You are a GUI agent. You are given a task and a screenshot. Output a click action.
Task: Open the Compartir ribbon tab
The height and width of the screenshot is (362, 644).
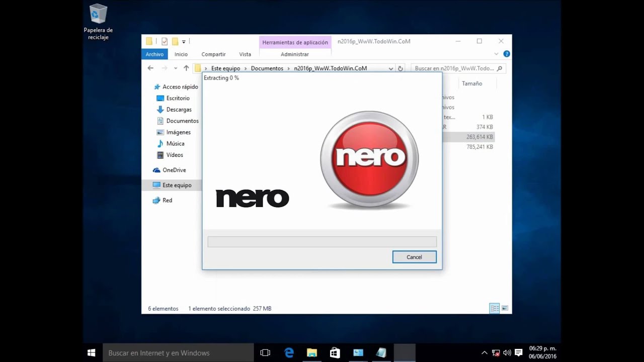(x=213, y=54)
